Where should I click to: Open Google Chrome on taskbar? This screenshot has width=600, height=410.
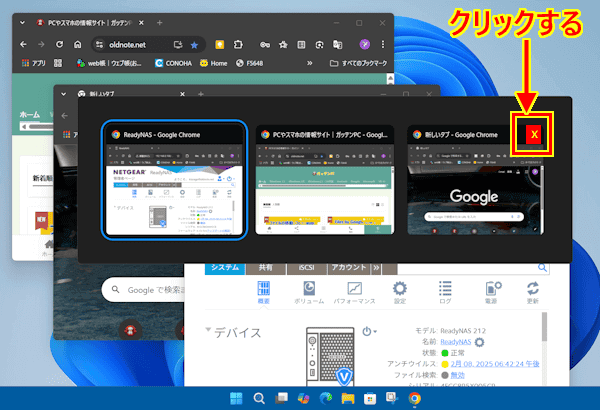(414, 399)
